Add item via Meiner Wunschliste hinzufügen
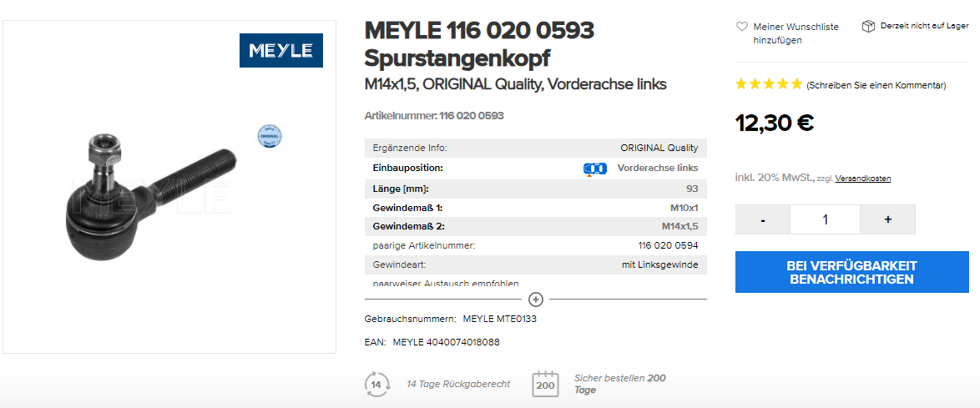This screenshot has height=408, width=980. pos(796,33)
